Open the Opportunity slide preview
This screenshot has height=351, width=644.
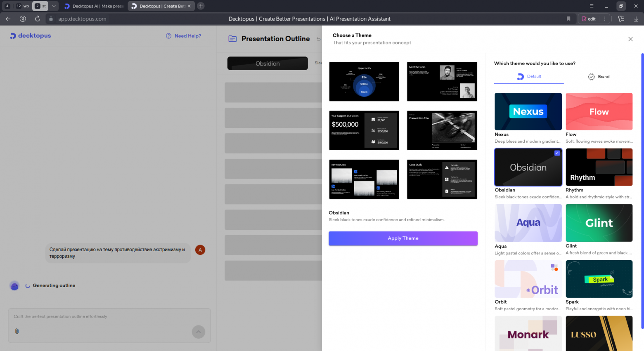364,82
